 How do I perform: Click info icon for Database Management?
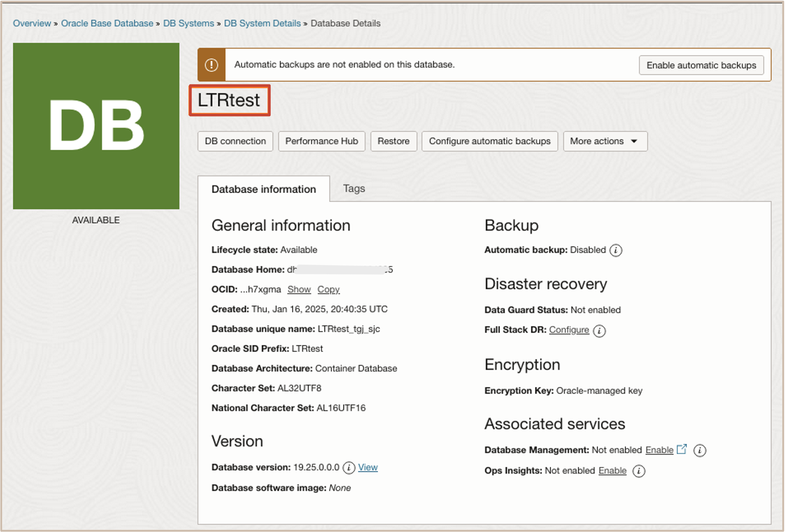coord(699,450)
